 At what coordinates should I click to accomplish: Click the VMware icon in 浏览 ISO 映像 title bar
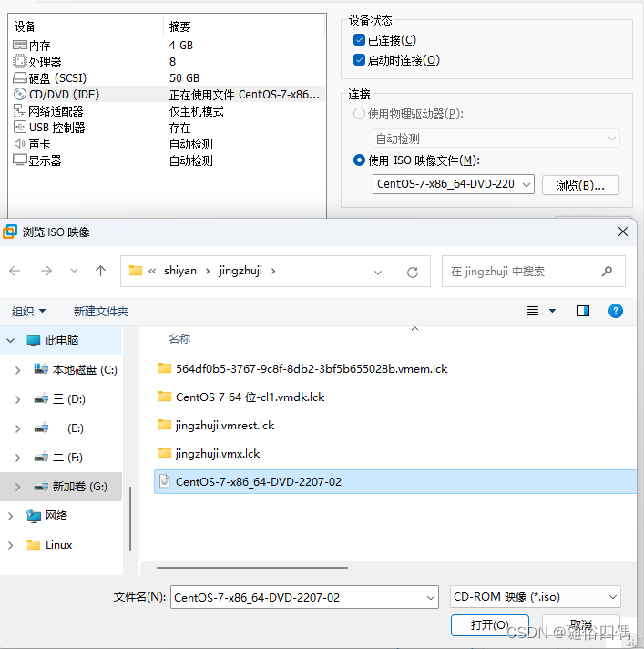coord(10,232)
